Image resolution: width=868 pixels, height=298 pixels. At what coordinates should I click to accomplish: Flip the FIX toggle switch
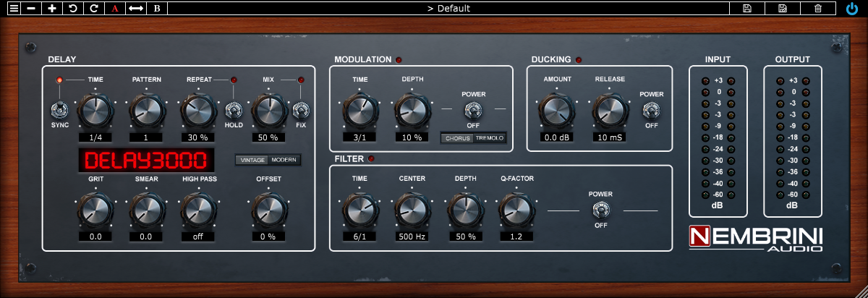tap(301, 111)
